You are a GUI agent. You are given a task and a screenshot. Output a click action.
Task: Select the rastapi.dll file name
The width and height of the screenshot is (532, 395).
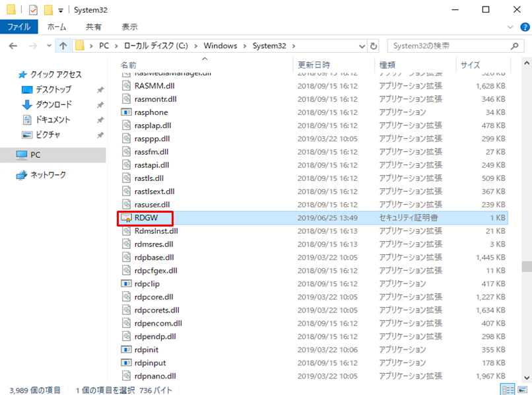pyautogui.click(x=152, y=165)
